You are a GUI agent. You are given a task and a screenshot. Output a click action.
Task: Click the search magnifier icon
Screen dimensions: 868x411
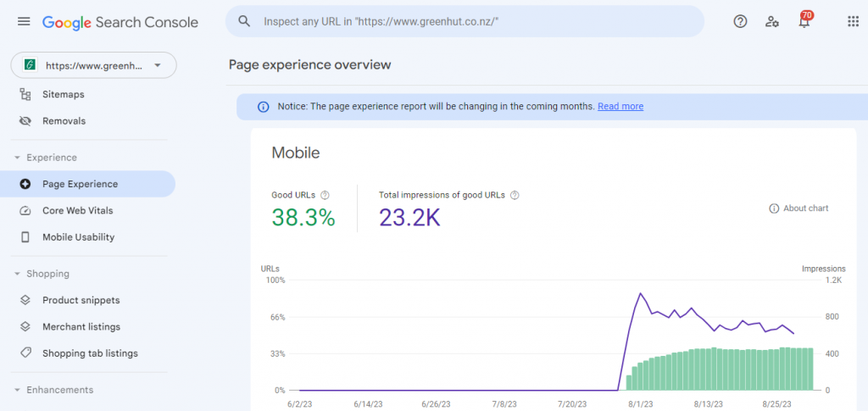[x=244, y=21]
